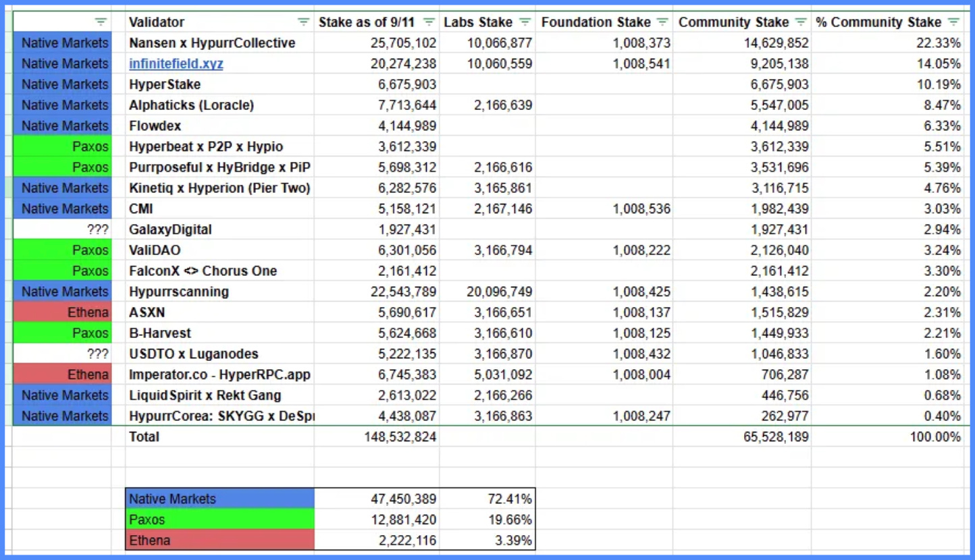Select the red Ethena tag beside ASXN
This screenshot has height=560, width=975.
click(x=62, y=312)
